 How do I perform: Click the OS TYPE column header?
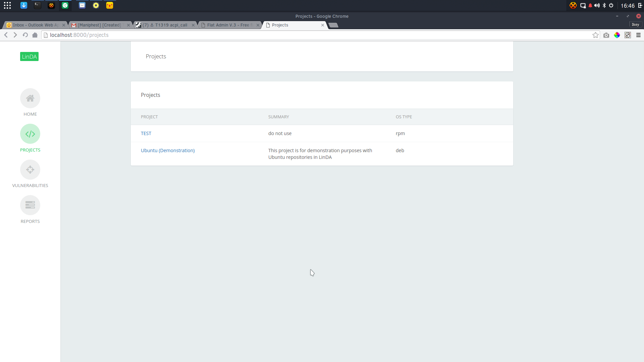404,117
